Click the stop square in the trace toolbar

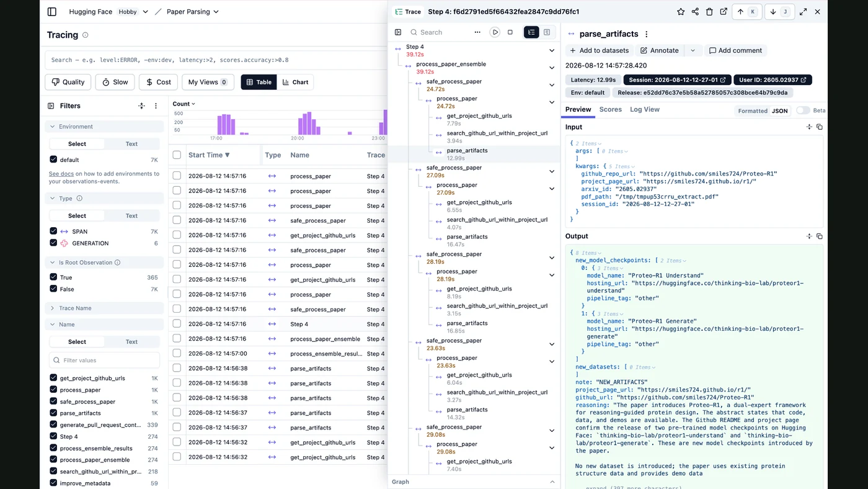[x=510, y=32]
